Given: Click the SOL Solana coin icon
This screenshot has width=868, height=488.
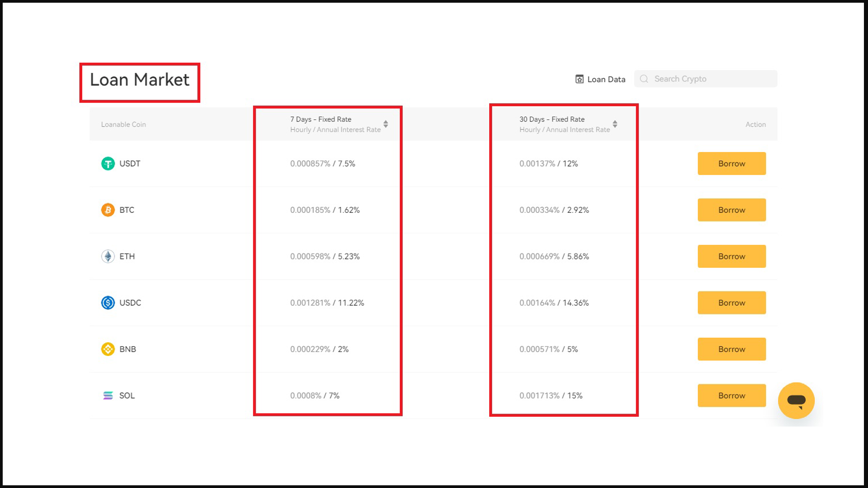Looking at the screenshot, I should [108, 396].
